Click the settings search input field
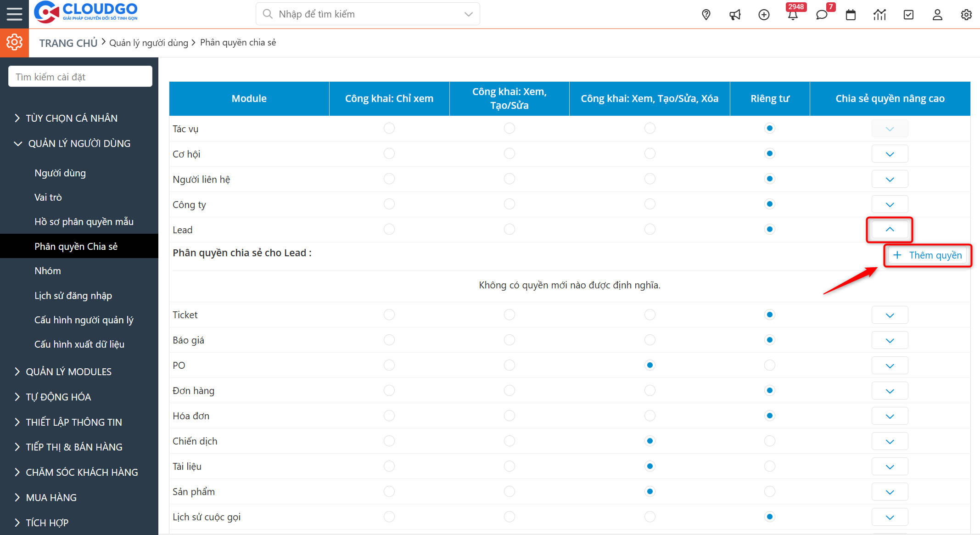 tap(80, 76)
